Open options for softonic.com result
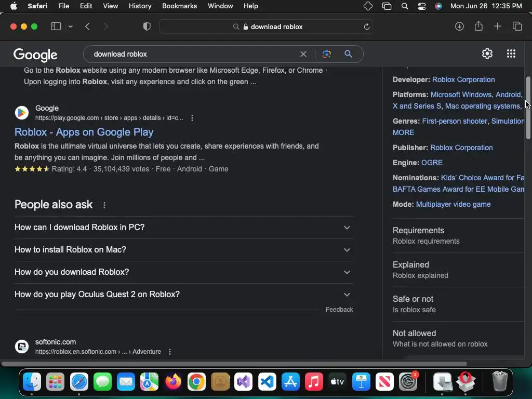This screenshot has height=399, width=532. click(x=170, y=352)
